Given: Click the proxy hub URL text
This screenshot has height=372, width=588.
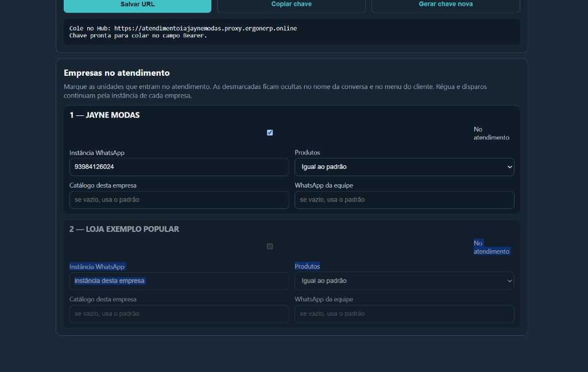Looking at the screenshot, I should click(x=206, y=29).
